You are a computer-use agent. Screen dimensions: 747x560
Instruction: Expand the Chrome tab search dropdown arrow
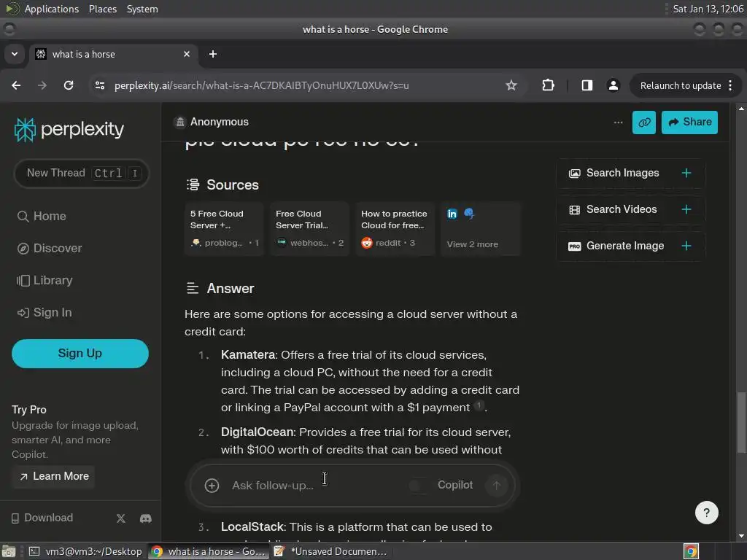tap(15, 54)
